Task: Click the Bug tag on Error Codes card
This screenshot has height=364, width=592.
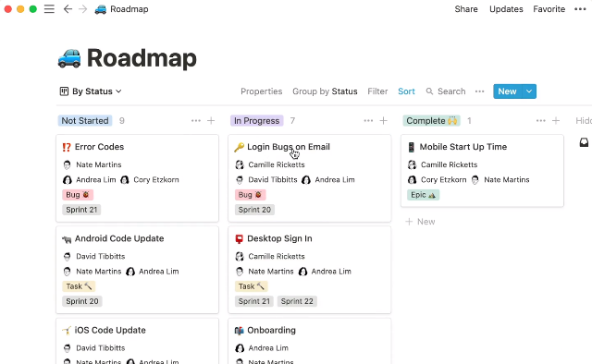Action: coord(78,195)
